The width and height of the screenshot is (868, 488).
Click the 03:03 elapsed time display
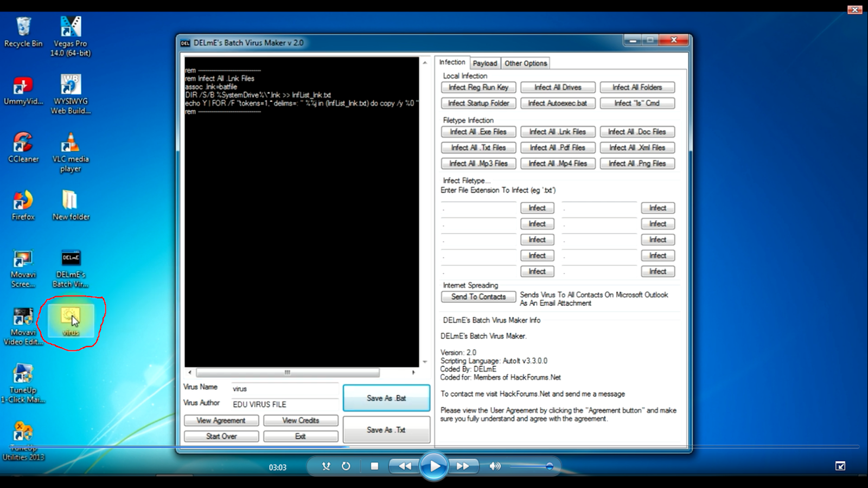click(278, 467)
